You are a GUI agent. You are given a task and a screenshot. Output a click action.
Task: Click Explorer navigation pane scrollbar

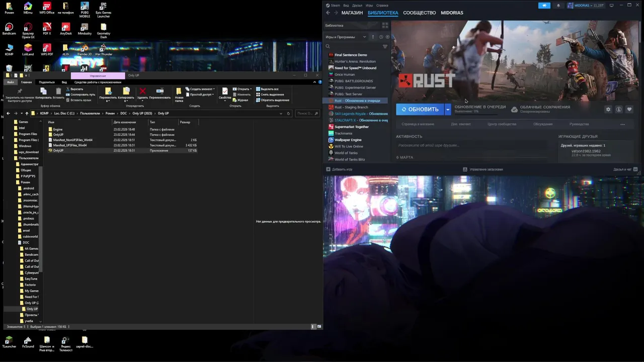[41, 219]
